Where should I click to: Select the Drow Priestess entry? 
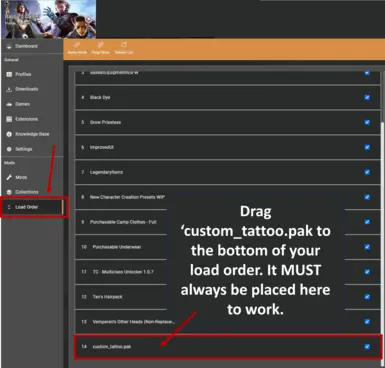coord(227,122)
